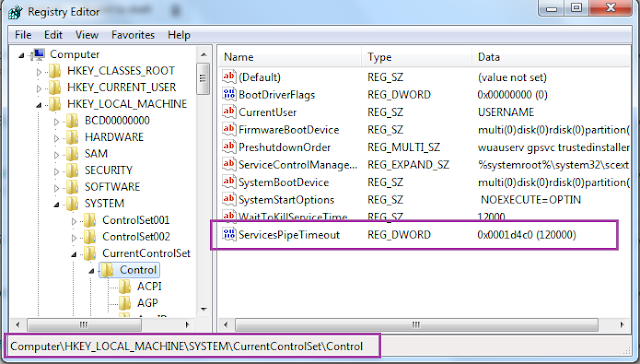
Task: Click REG_EXPAND_SZ type cell
Action: 408,165
